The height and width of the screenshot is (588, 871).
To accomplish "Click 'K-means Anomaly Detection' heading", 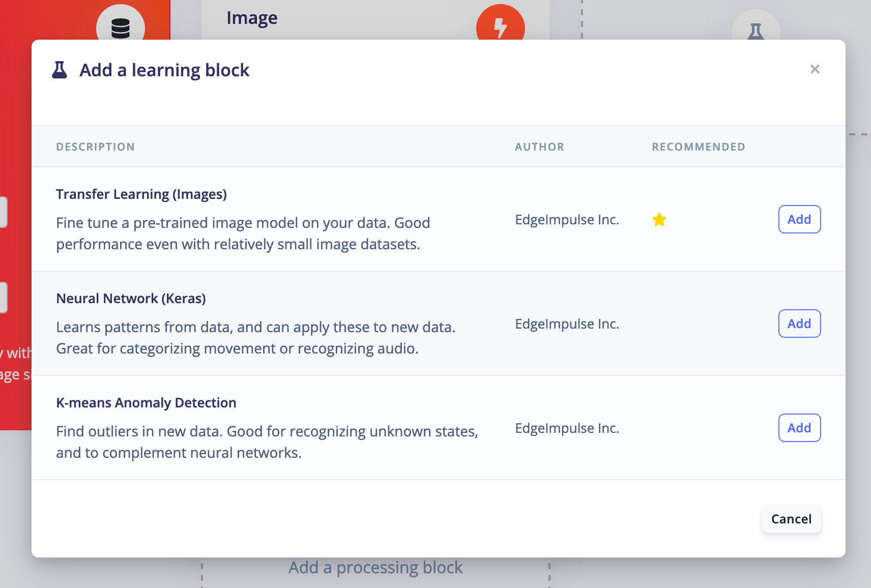I will (x=146, y=402).
